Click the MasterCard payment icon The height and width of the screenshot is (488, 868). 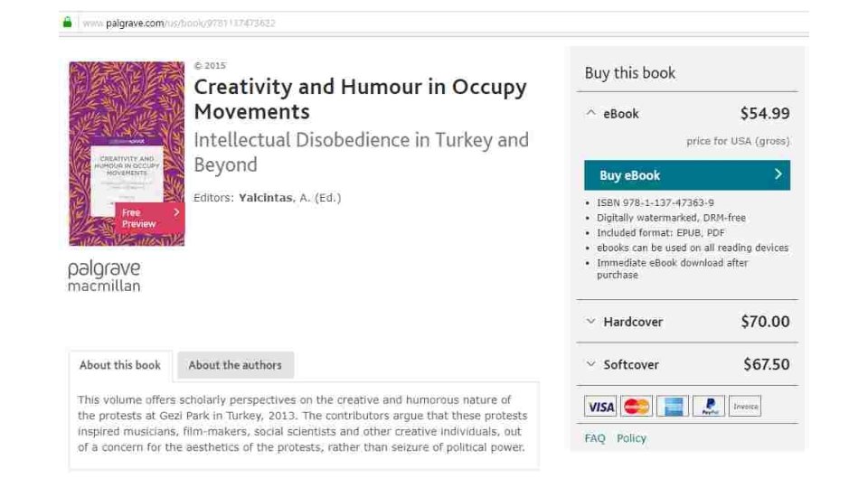(x=637, y=407)
